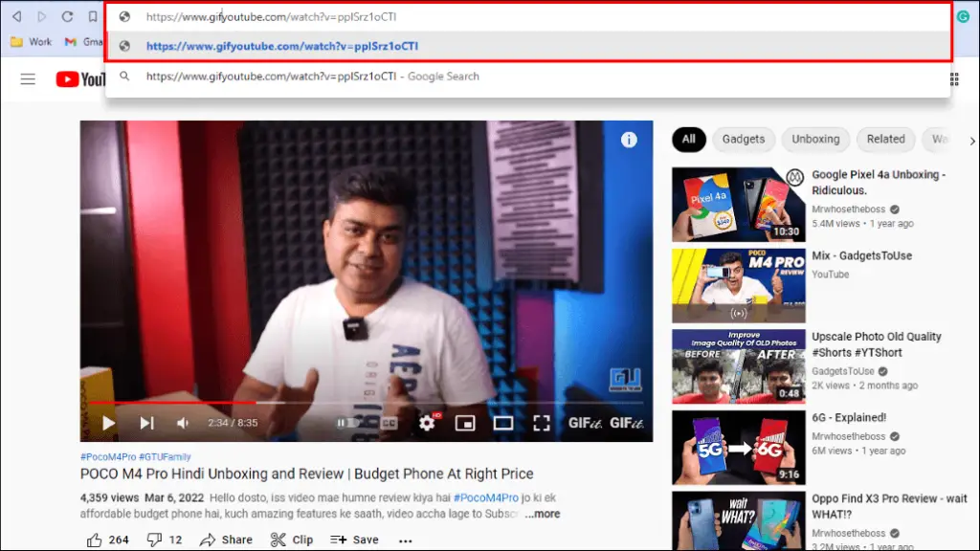Select the Related filter chip
The image size is (980, 551).
click(x=885, y=140)
